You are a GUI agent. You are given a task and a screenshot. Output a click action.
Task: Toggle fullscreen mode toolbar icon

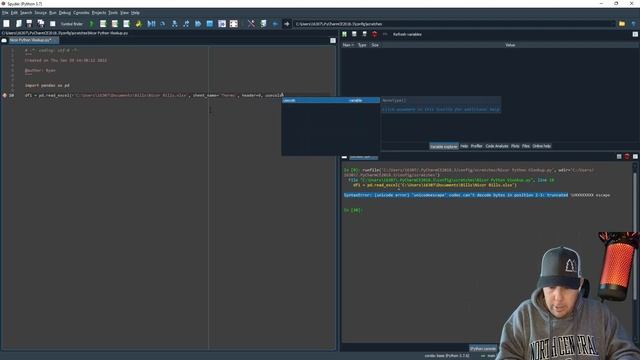pyautogui.click(x=233, y=24)
